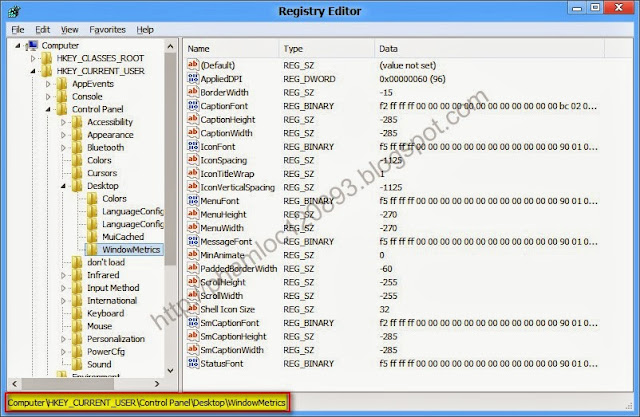
Task: Click the MenuFont binary value icon
Action: click(x=193, y=200)
